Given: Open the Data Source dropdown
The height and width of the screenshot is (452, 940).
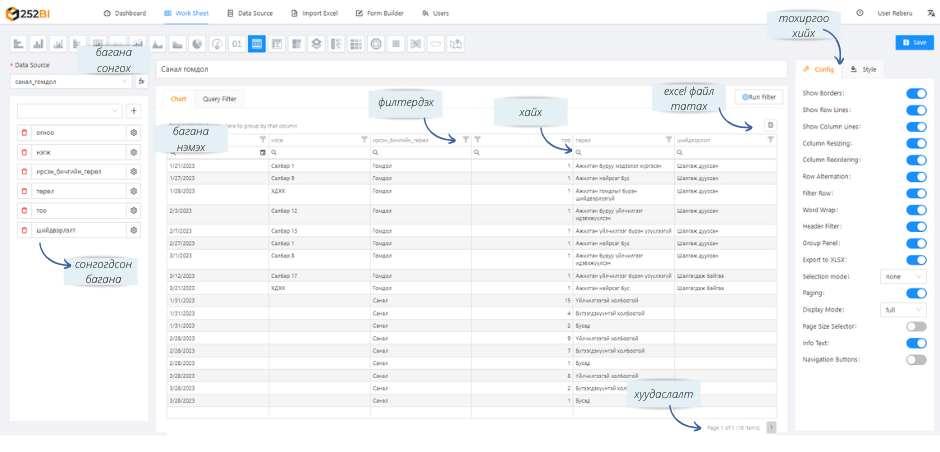Looking at the screenshot, I should click(70, 82).
